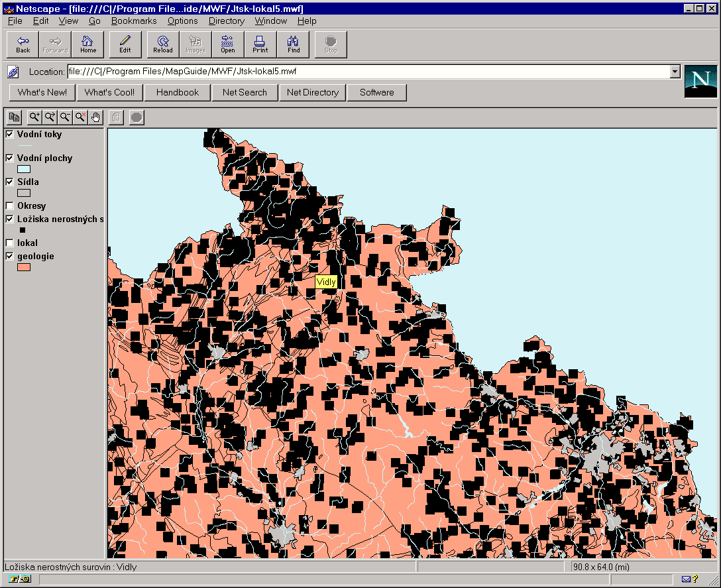
Task: Click the Print toolbar icon
Action: [260, 44]
